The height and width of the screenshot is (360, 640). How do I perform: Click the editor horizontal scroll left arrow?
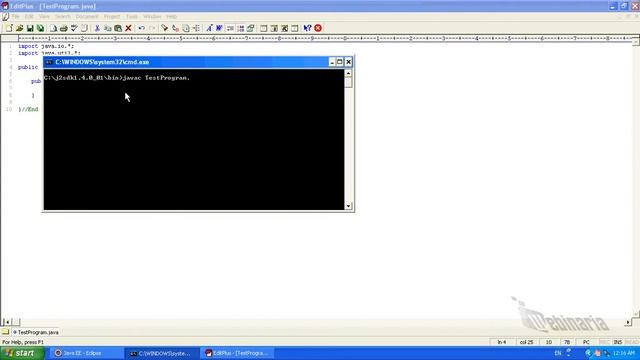(7, 322)
